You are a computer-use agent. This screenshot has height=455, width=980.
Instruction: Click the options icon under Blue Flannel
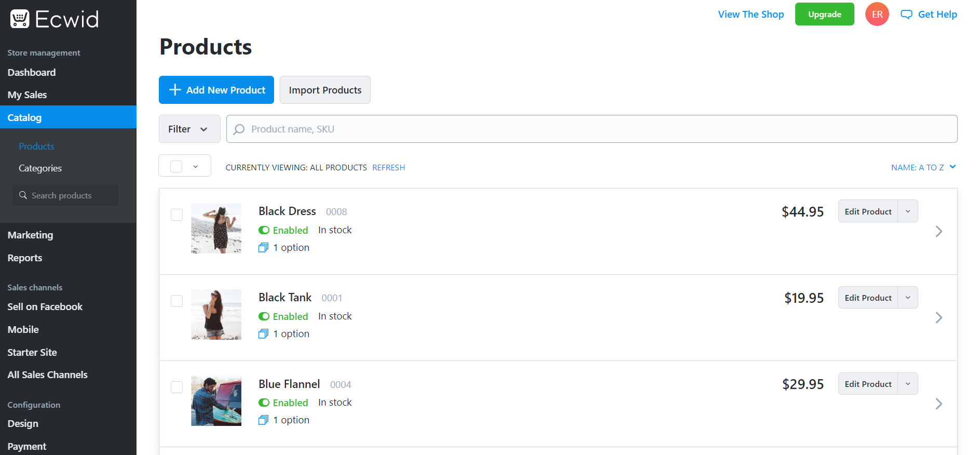263,420
